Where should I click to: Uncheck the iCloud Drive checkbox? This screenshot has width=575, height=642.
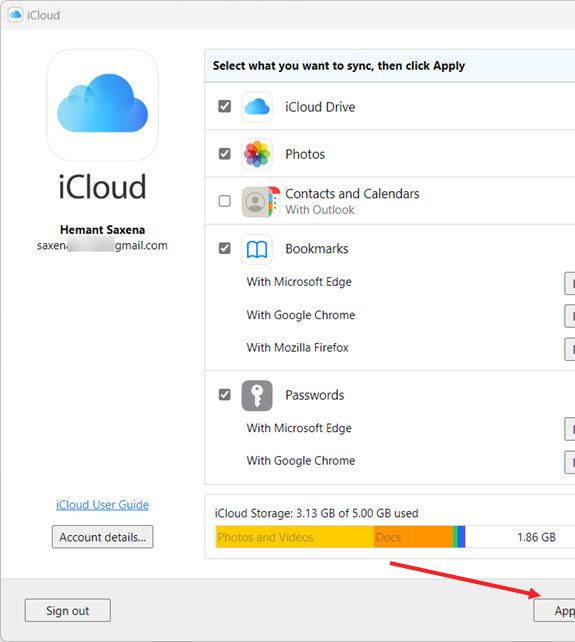[224, 106]
